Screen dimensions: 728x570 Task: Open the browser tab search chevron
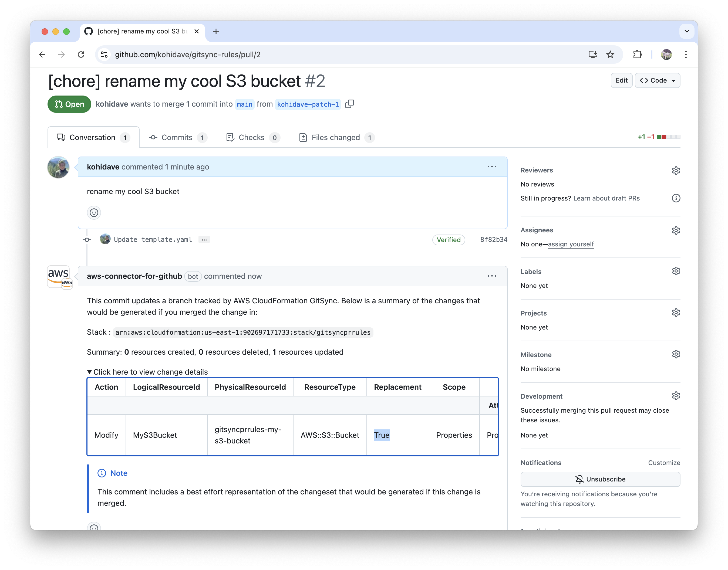tap(687, 31)
